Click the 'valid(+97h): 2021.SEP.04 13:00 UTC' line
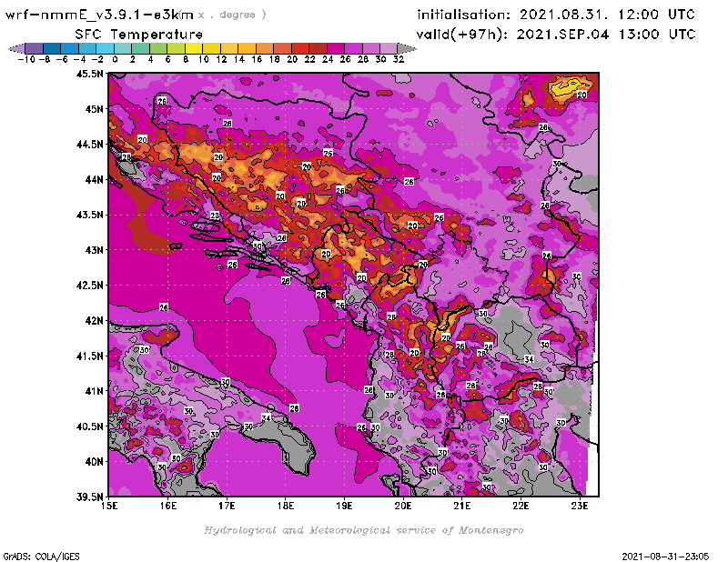Viewport: 728px width, 562px height. coord(556,35)
